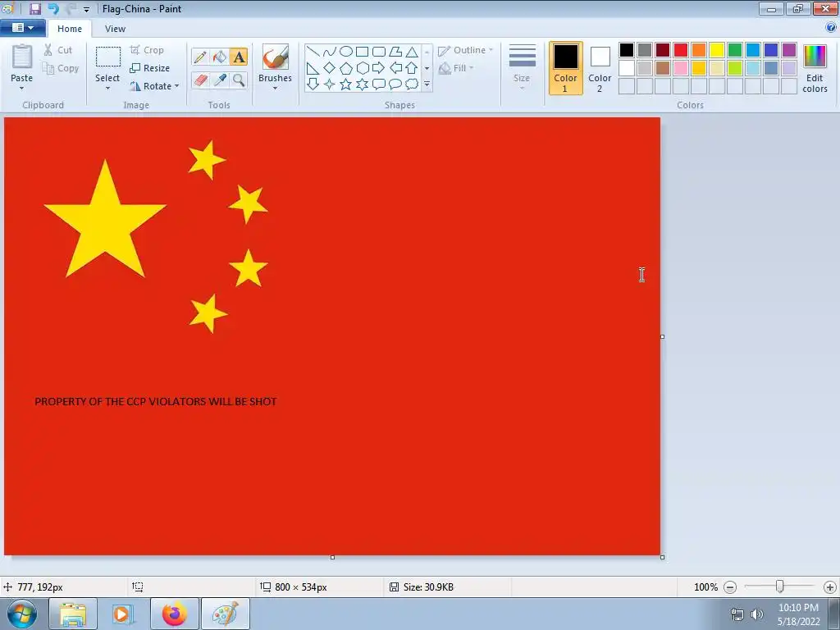Open the Customize Quick Access Toolbar arrow
Viewport: 840px width, 630px height.
coord(86,9)
